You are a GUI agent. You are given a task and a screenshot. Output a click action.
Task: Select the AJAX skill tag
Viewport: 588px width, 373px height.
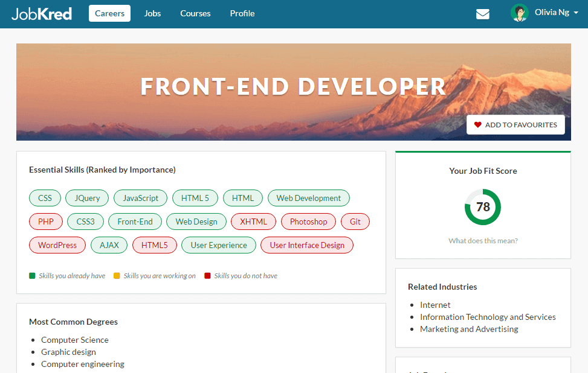[109, 245]
